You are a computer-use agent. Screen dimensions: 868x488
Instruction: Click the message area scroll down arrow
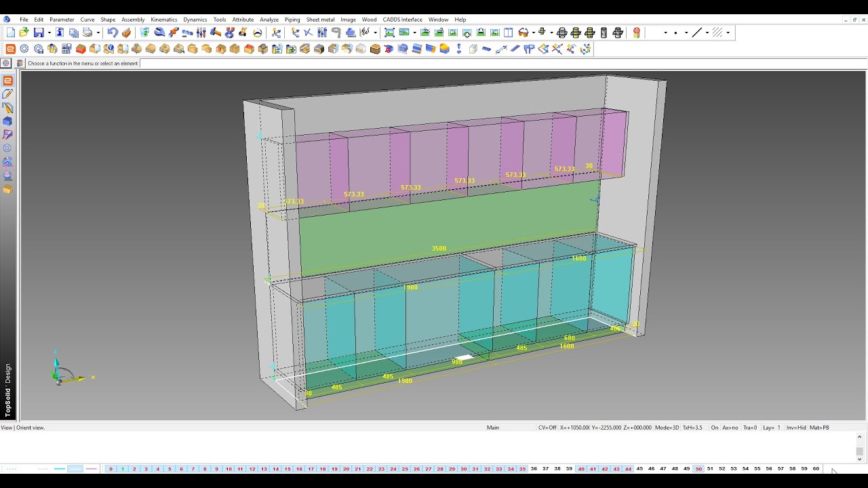860,460
